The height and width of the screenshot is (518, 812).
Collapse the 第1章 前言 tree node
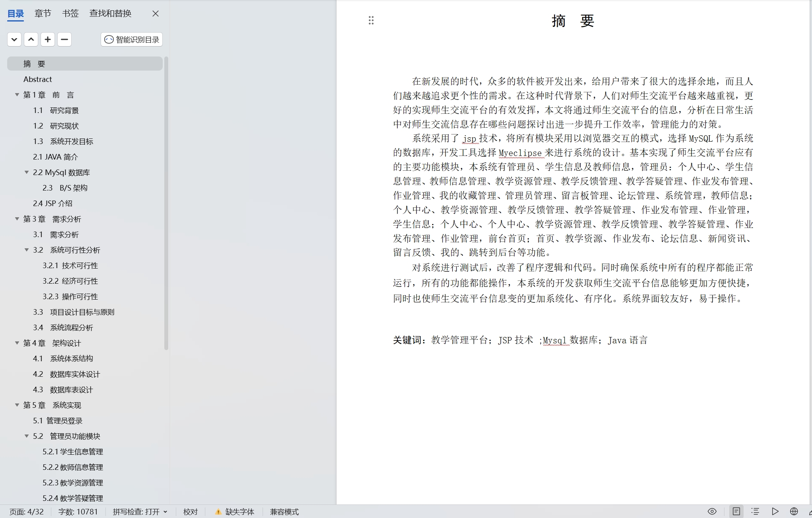17,95
